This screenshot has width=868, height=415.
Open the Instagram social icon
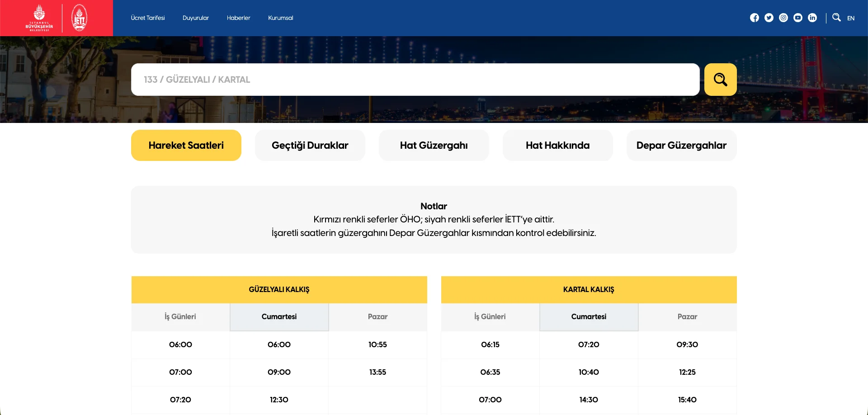point(783,18)
